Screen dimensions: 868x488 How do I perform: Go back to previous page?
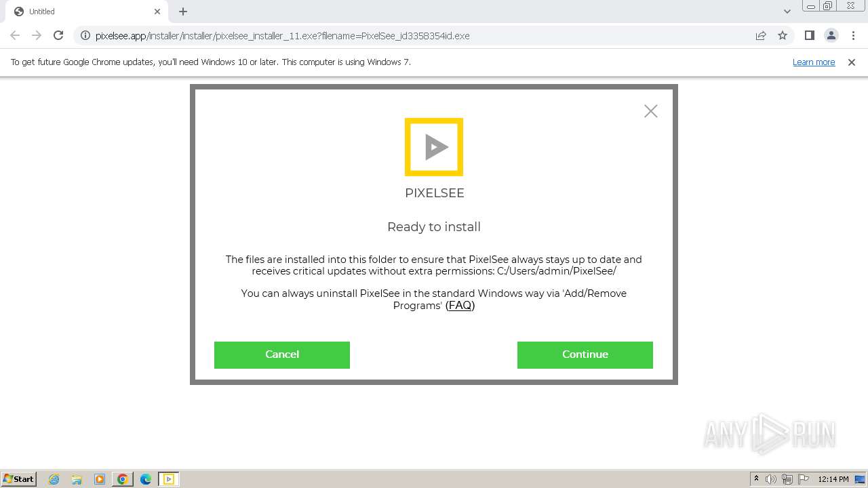15,35
